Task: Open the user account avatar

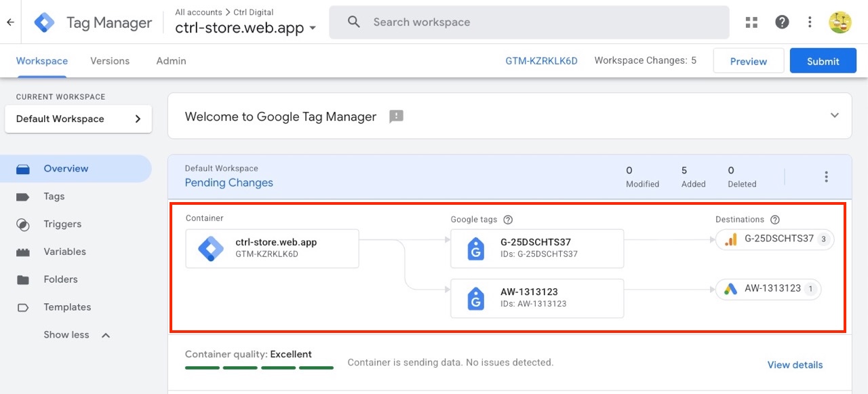Action: [840, 22]
